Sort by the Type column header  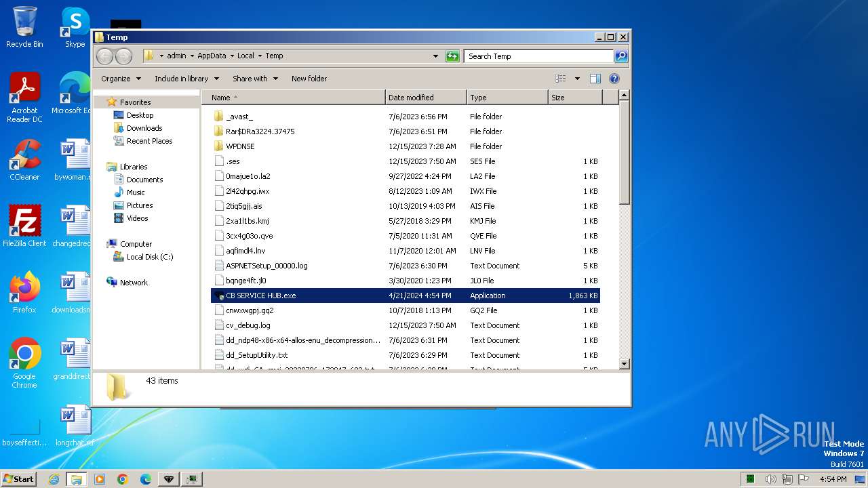(x=507, y=98)
